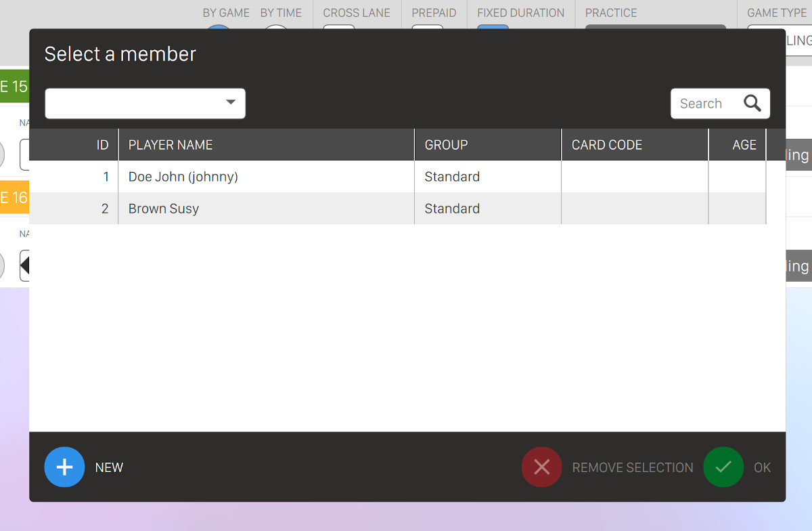
Task: Click the orange lane 16 tag
Action: 14,198
